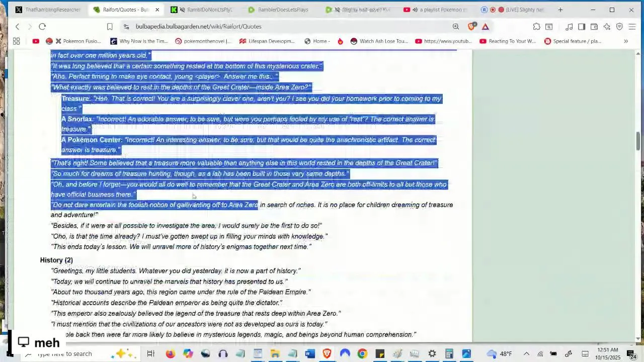This screenshot has height=362, width=644.
Task: Switch to a playlist Pokemon YouTube tab
Action: pos(436,10)
